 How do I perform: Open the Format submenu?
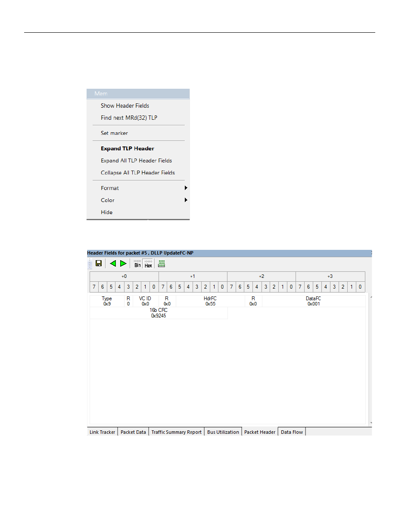point(138,188)
